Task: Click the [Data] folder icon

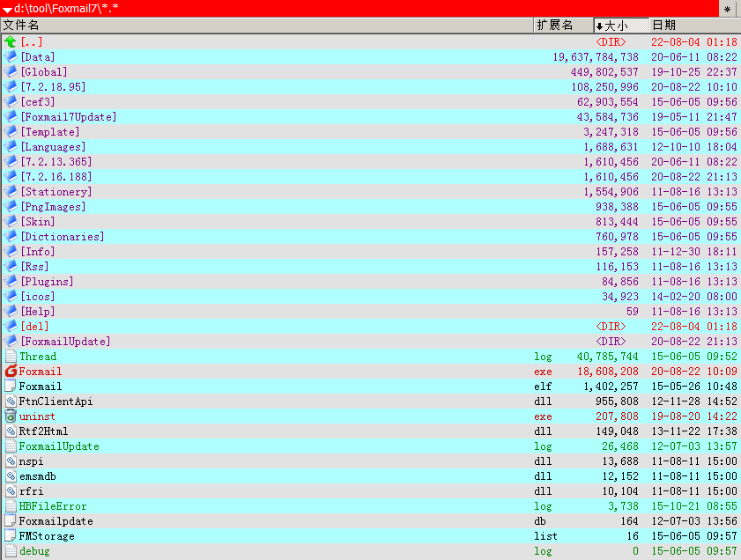Action: click(11, 57)
